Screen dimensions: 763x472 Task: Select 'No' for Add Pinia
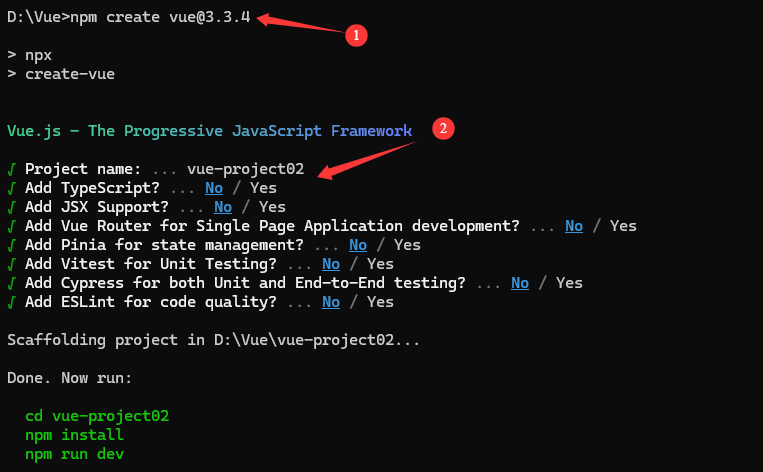click(x=358, y=245)
